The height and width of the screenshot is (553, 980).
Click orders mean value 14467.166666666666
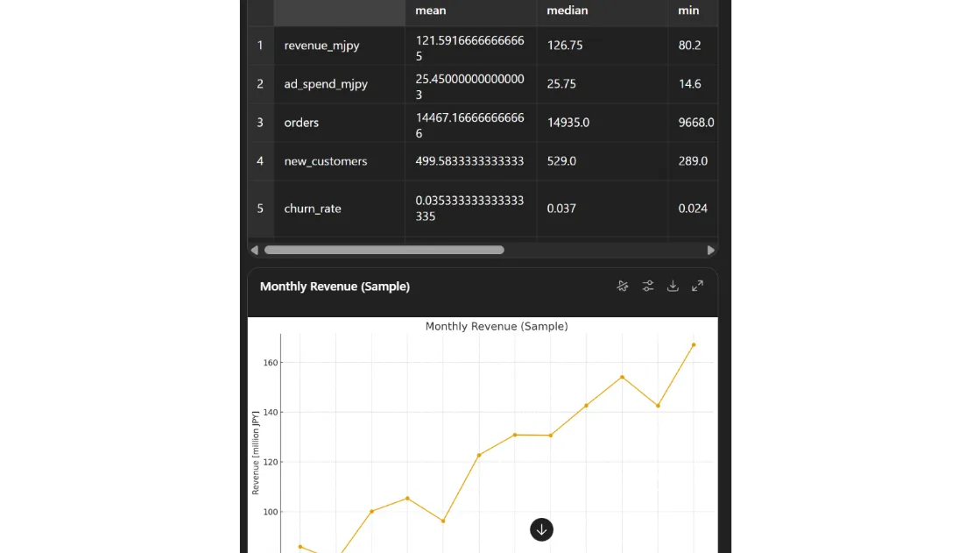pos(469,125)
